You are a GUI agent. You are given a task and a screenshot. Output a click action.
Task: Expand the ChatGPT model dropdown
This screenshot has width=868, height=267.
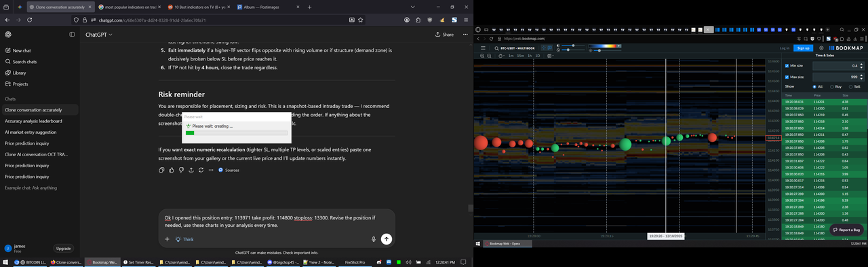click(x=99, y=35)
